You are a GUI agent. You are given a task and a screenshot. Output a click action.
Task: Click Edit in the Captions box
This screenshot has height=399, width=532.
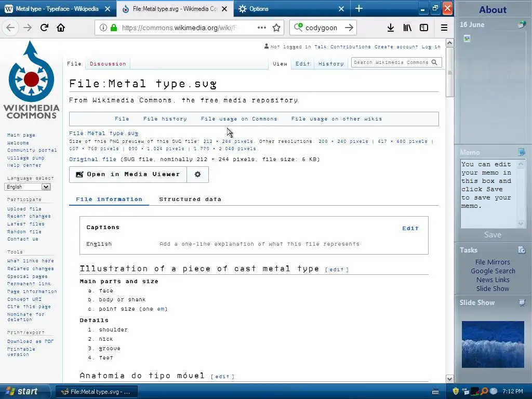(410, 229)
